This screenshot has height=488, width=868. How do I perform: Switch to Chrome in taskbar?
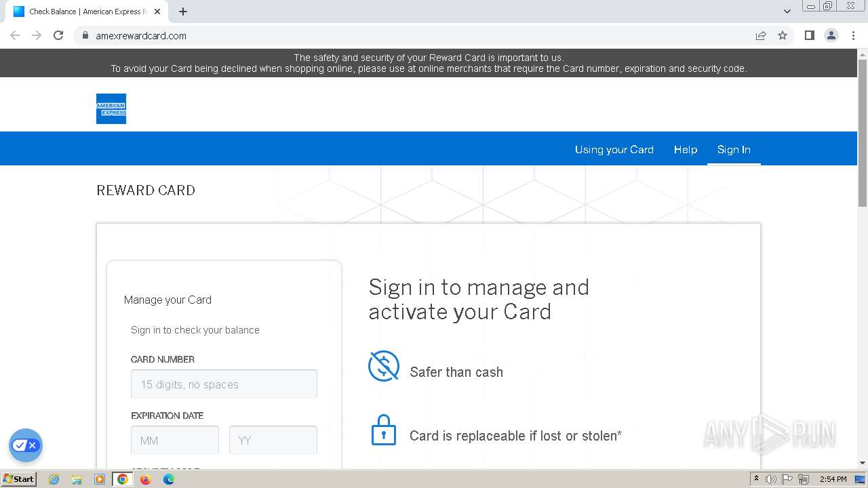[123, 479]
